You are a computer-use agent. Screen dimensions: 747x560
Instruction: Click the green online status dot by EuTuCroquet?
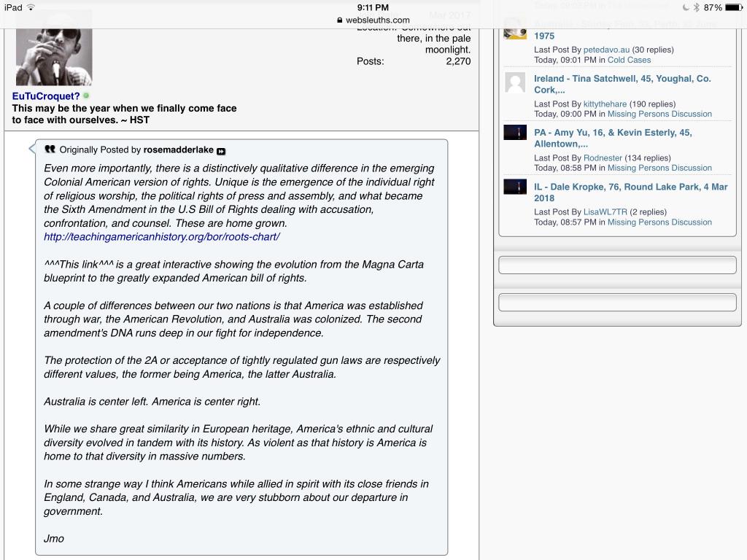[x=87, y=96]
